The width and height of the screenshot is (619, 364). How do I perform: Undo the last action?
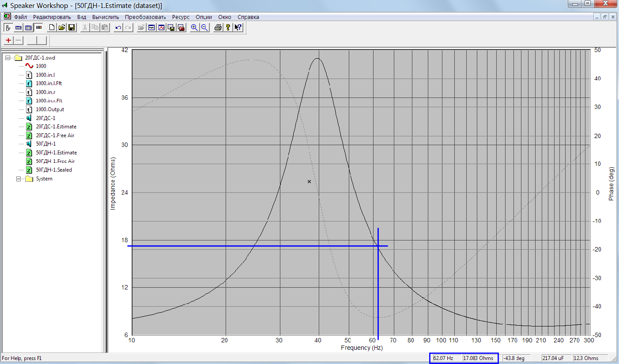(x=118, y=27)
